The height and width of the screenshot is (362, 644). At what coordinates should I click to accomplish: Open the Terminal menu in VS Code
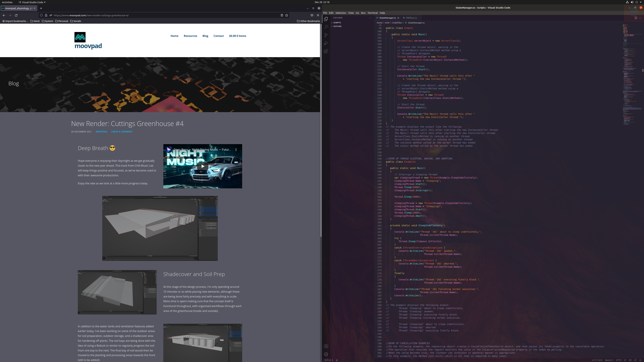tap(372, 13)
